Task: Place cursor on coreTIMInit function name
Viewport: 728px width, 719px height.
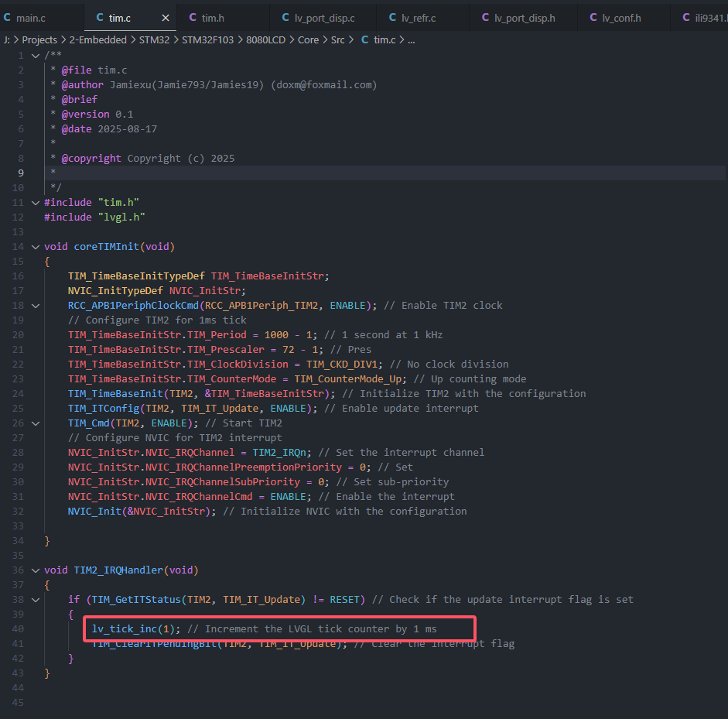Action: [x=107, y=247]
